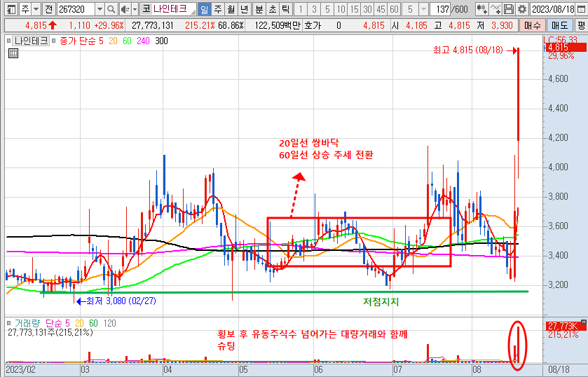Expand dropdown next to 주 box
This screenshot has height=377, width=588.
pyautogui.click(x=36, y=9)
